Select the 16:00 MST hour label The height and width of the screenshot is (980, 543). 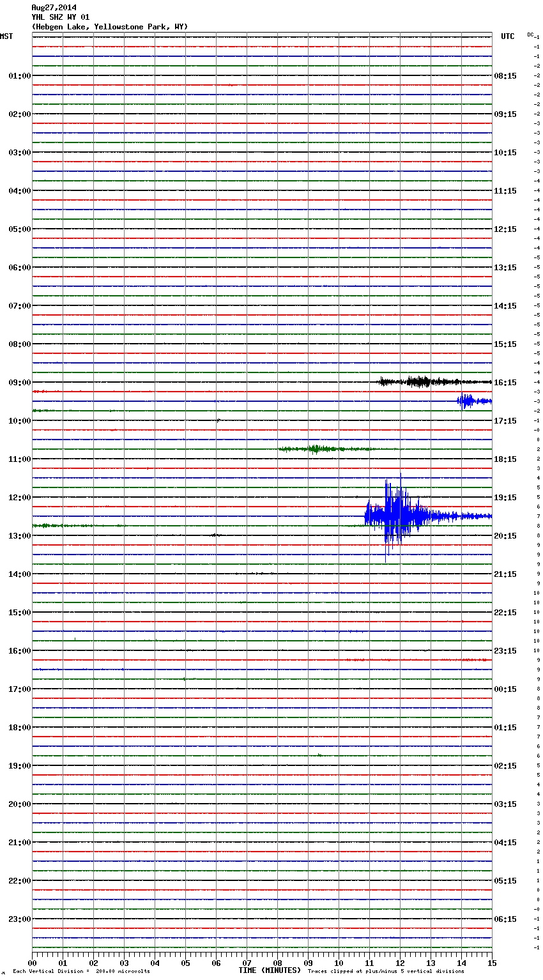point(20,651)
